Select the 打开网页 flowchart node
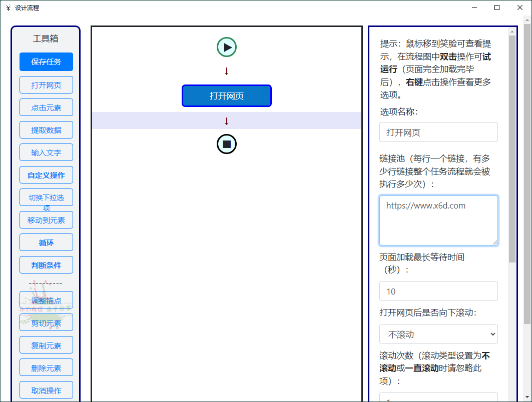 (x=226, y=96)
